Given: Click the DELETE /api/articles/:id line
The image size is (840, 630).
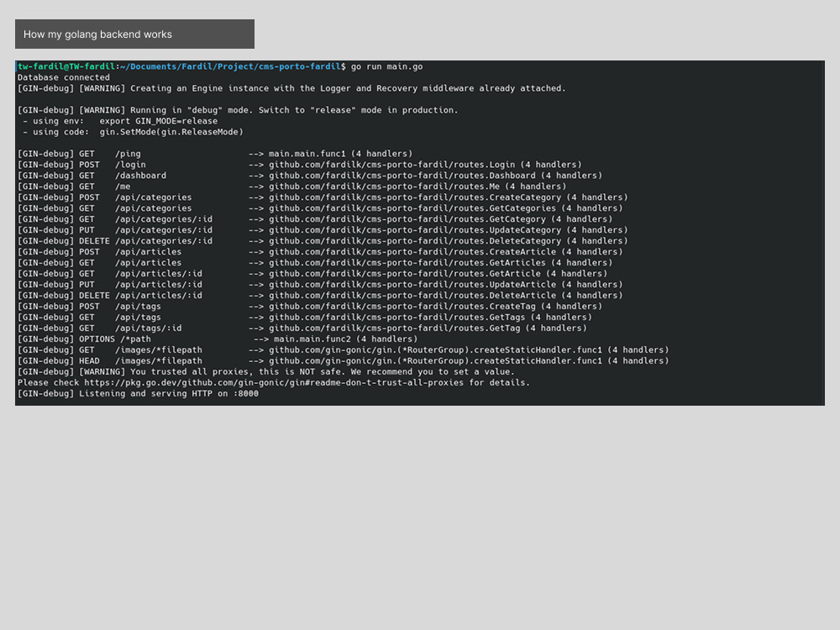Looking at the screenshot, I should tap(320, 295).
